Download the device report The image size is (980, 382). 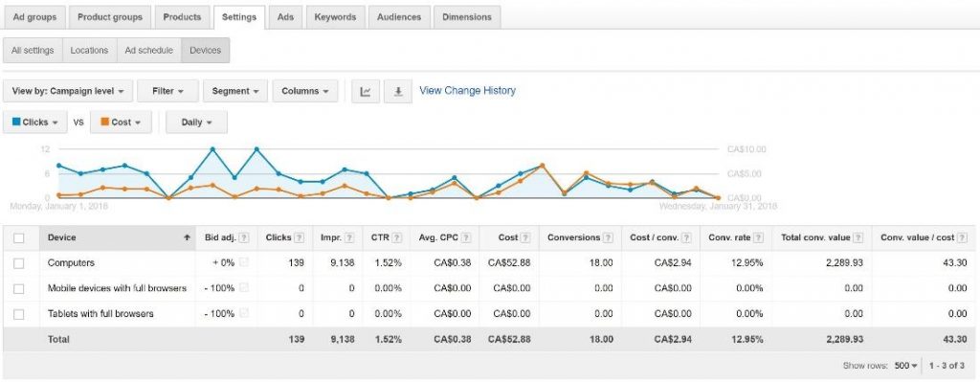397,91
